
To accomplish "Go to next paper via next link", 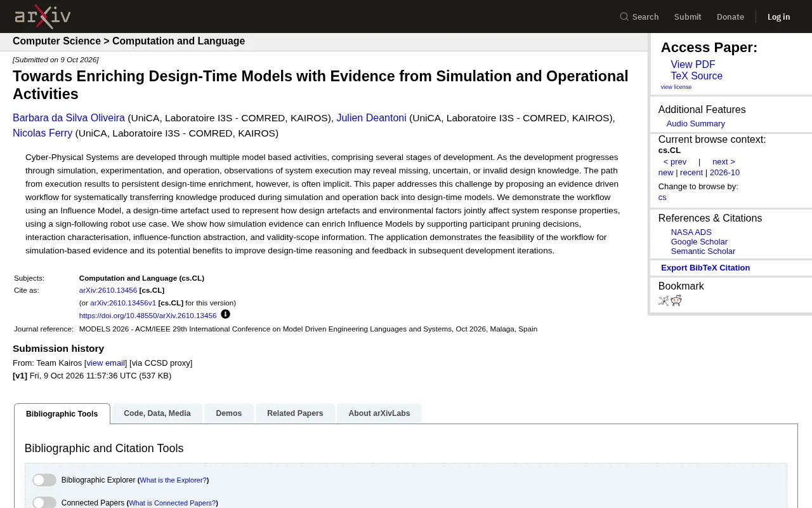I will pos(724,162).
